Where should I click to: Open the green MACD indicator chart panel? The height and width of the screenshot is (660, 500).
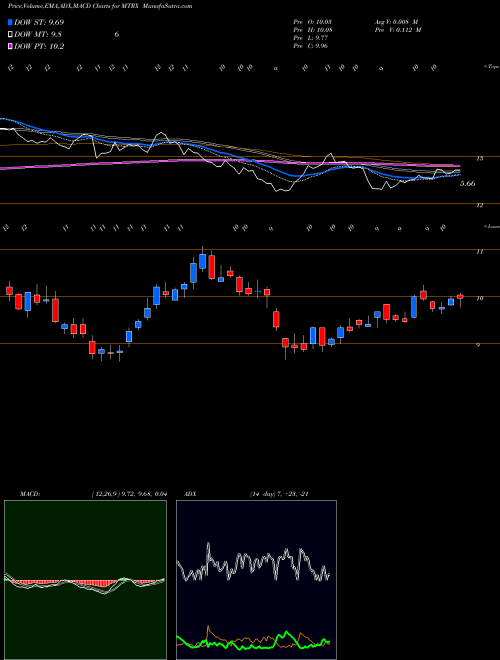[85, 580]
